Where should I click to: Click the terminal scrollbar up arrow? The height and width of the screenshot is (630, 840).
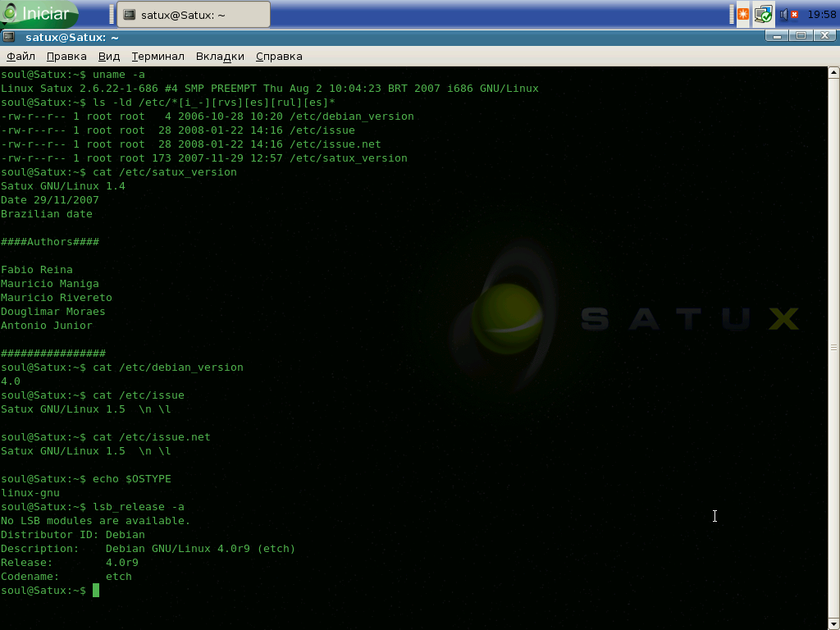pyautogui.click(x=833, y=73)
